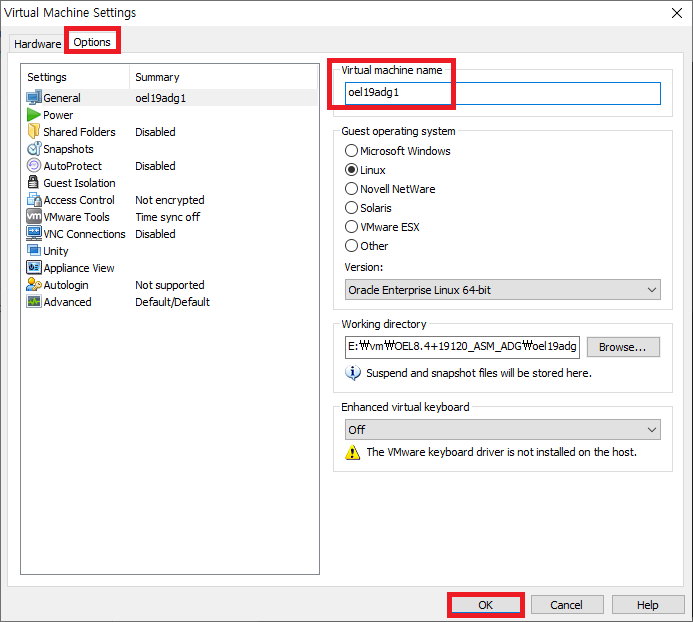Click the Snapshots camera icon

pyautogui.click(x=34, y=149)
